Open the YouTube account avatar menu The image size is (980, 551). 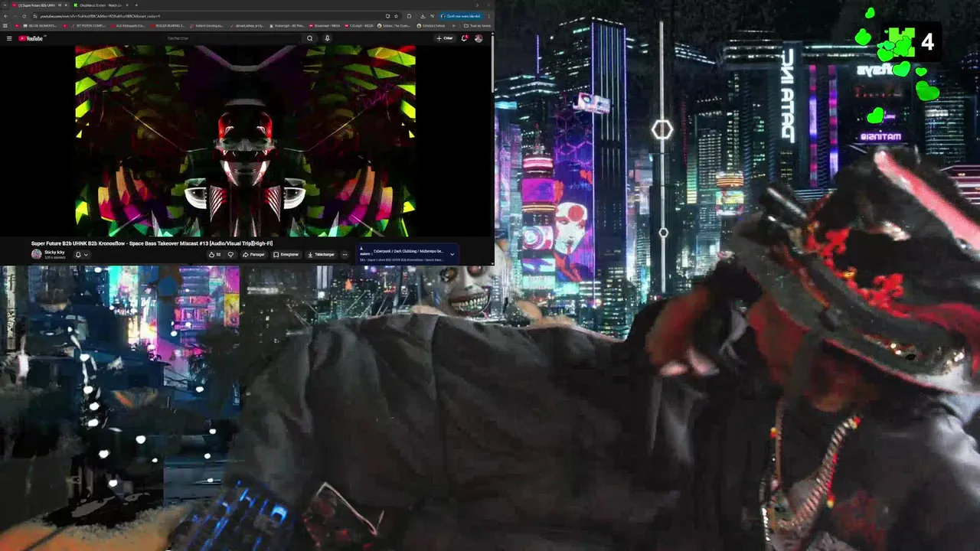(x=479, y=38)
